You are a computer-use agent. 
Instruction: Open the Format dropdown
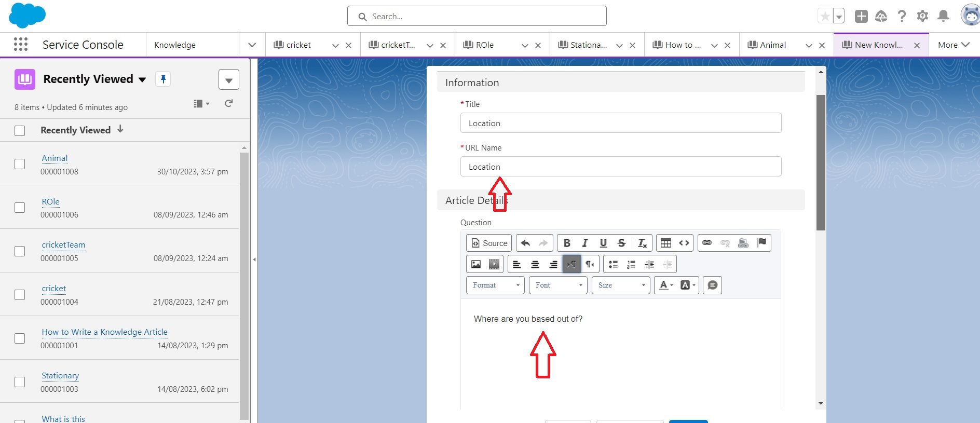pos(495,285)
